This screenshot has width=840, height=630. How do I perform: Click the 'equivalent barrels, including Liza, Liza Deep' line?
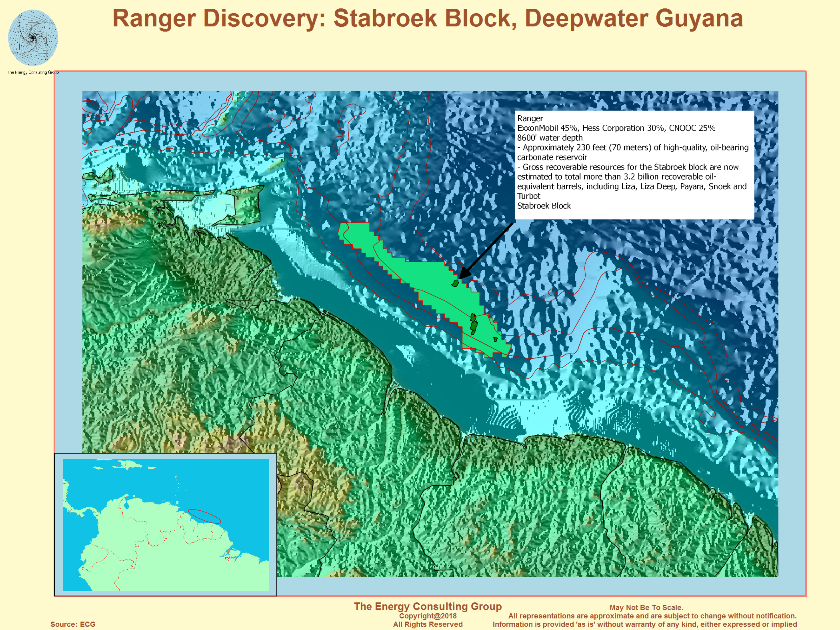pos(632,186)
